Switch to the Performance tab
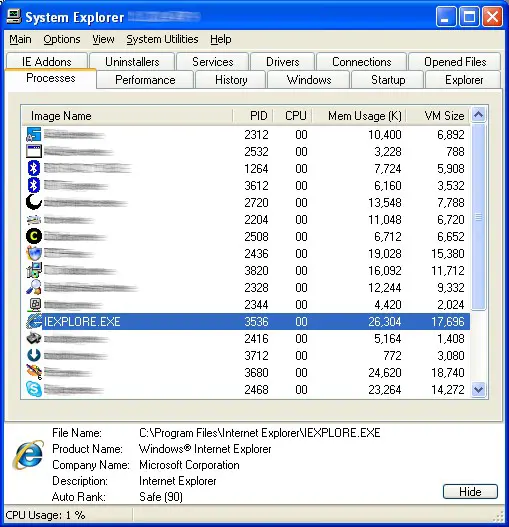The height and width of the screenshot is (527, 509). point(145,80)
